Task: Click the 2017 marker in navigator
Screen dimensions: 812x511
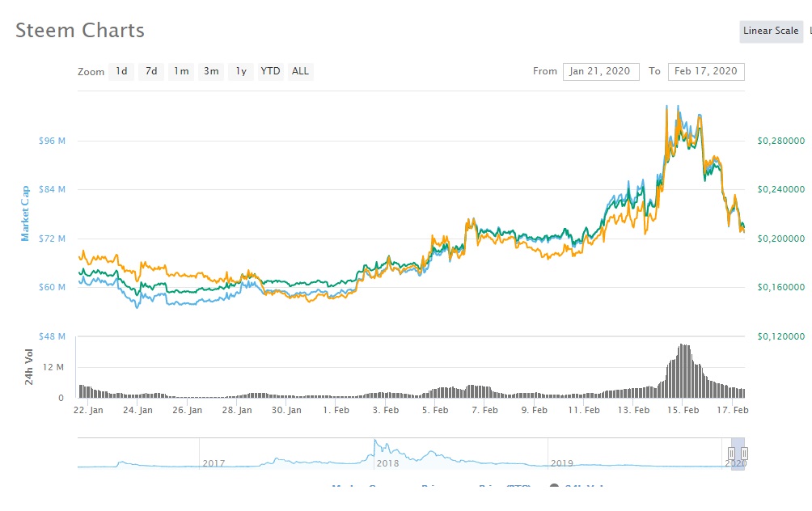Action: [214, 463]
